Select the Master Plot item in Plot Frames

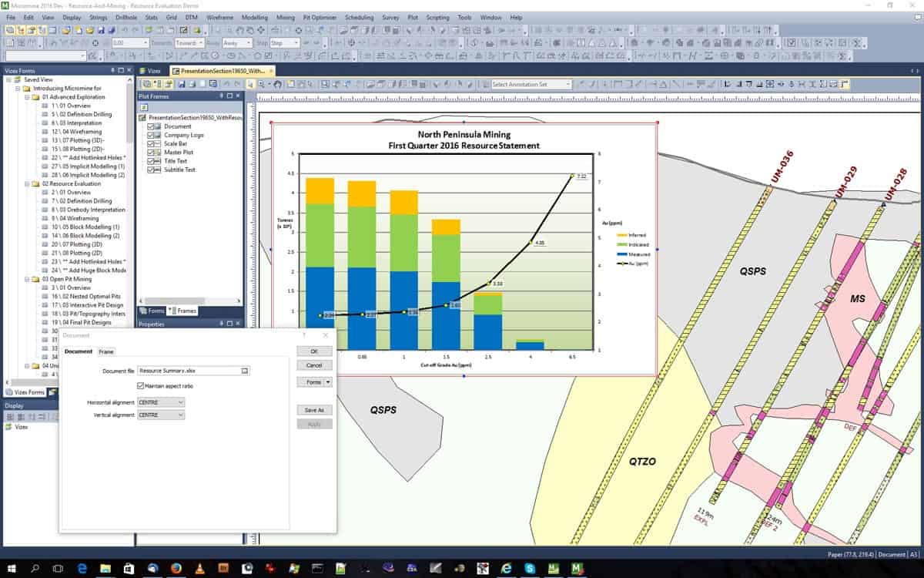click(x=179, y=153)
